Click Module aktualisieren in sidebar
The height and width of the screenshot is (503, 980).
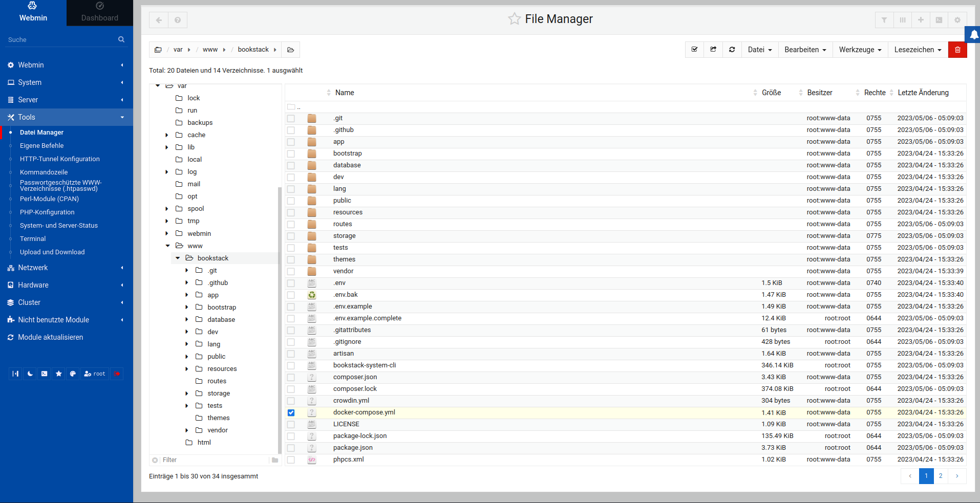click(x=50, y=337)
